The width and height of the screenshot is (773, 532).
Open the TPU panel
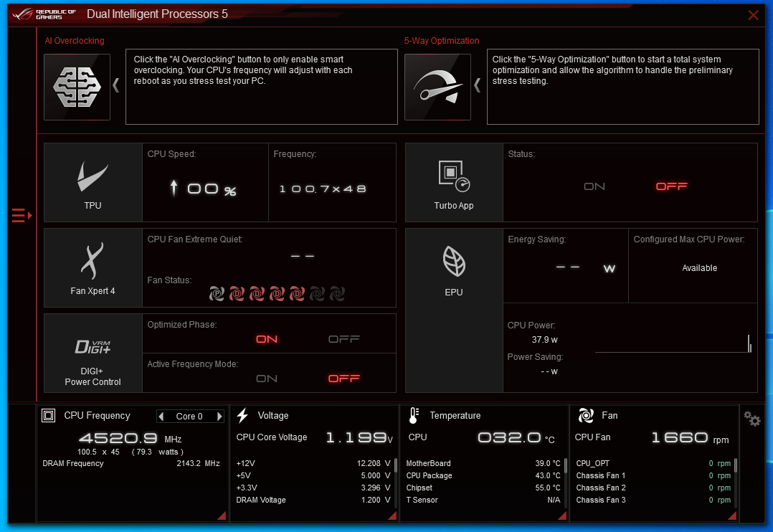pyautogui.click(x=93, y=182)
